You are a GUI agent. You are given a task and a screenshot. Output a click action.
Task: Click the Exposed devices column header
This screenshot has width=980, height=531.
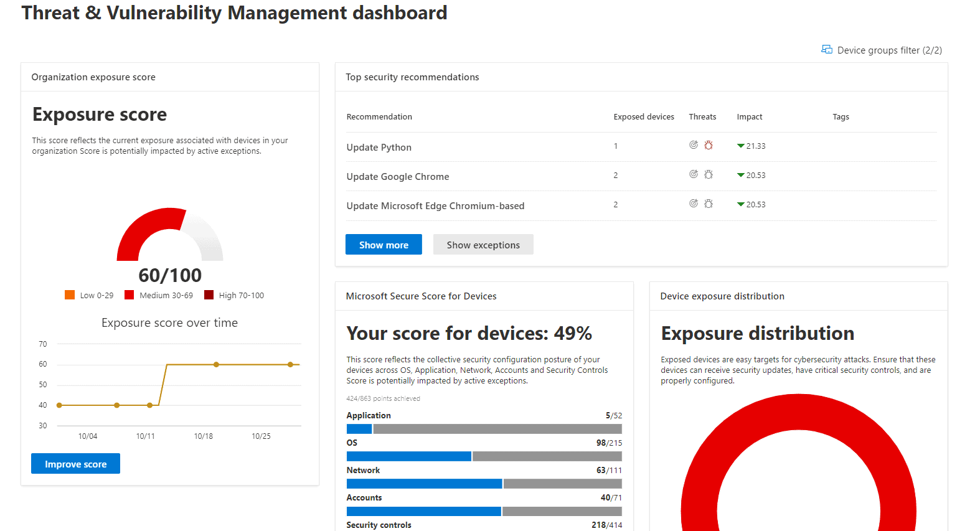click(x=643, y=117)
